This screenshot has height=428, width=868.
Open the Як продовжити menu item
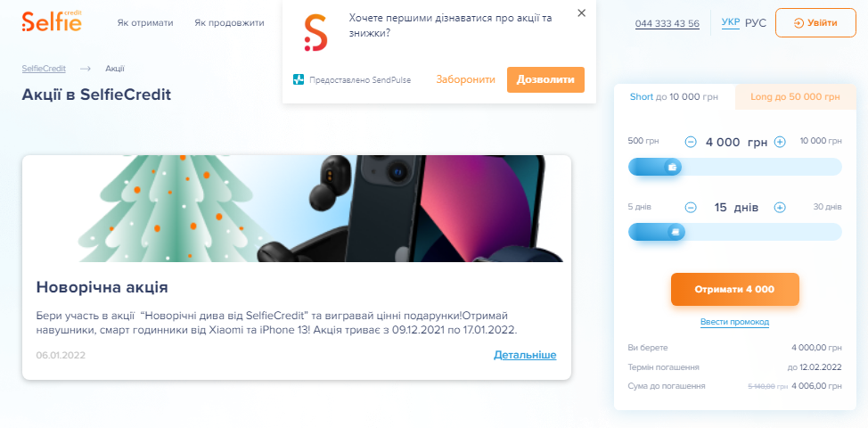click(x=229, y=23)
